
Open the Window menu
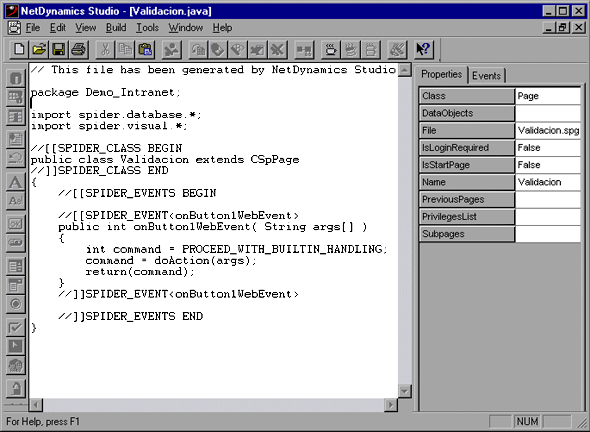coord(186,28)
